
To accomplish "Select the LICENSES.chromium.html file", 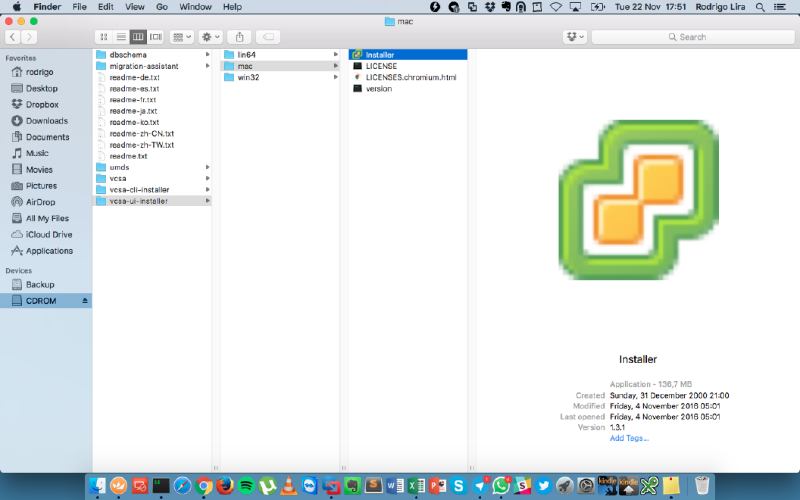I will tap(411, 77).
